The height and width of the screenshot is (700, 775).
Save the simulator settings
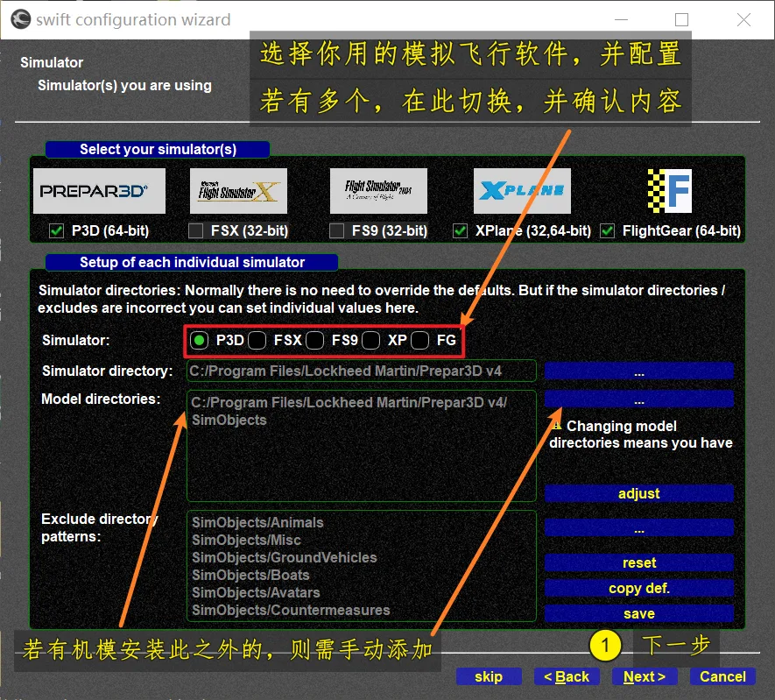639,613
